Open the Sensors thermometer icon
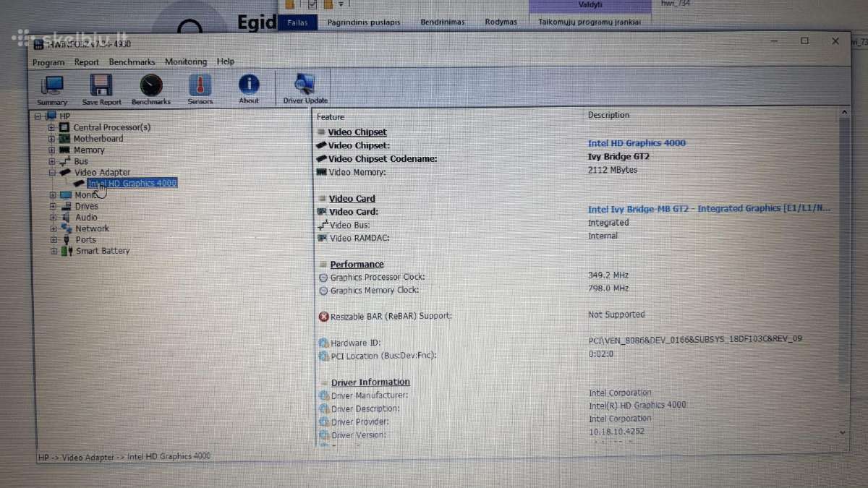The height and width of the screenshot is (488, 868). pyautogui.click(x=200, y=85)
